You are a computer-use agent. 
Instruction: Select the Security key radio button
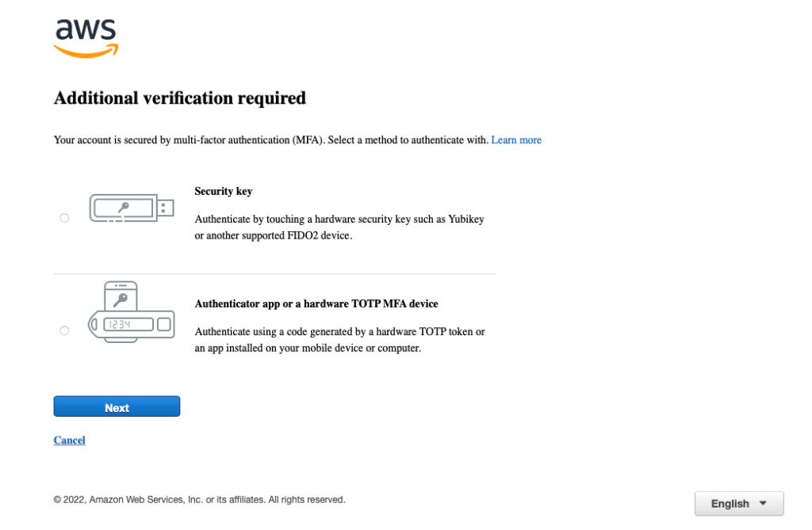(x=64, y=218)
